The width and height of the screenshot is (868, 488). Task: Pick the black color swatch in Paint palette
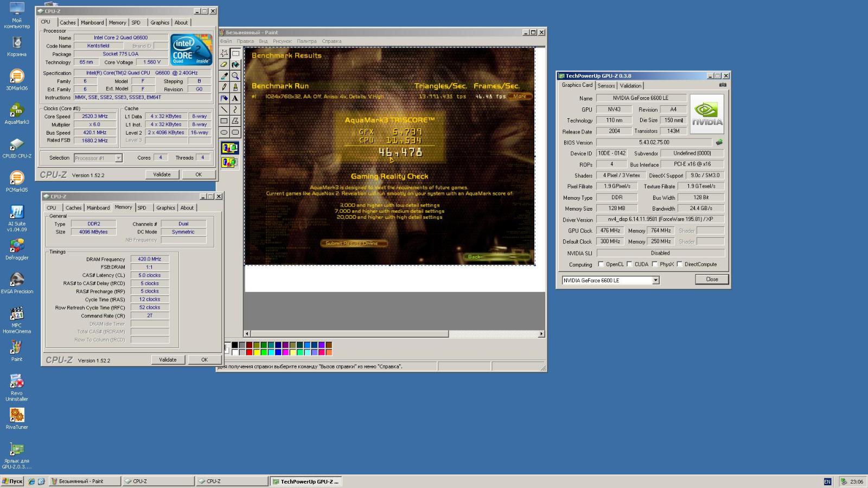[235, 345]
